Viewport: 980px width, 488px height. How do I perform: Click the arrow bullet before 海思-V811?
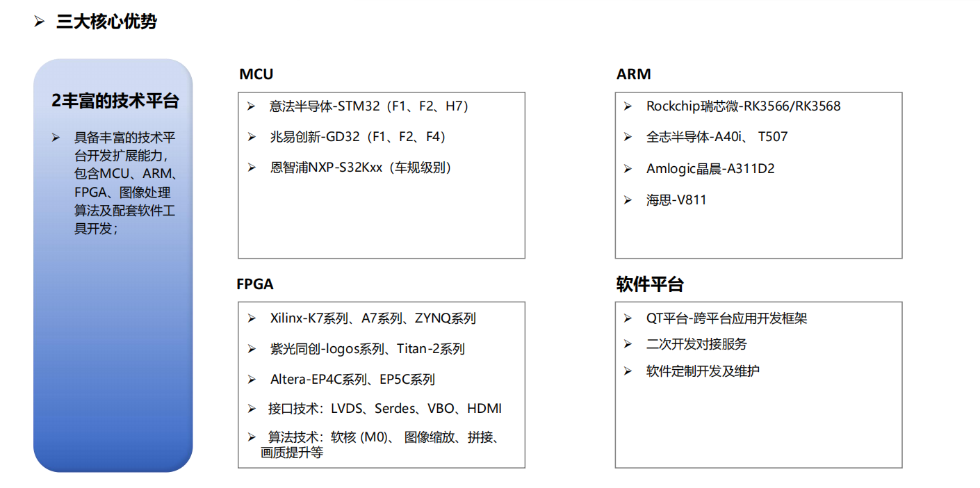[x=628, y=200]
